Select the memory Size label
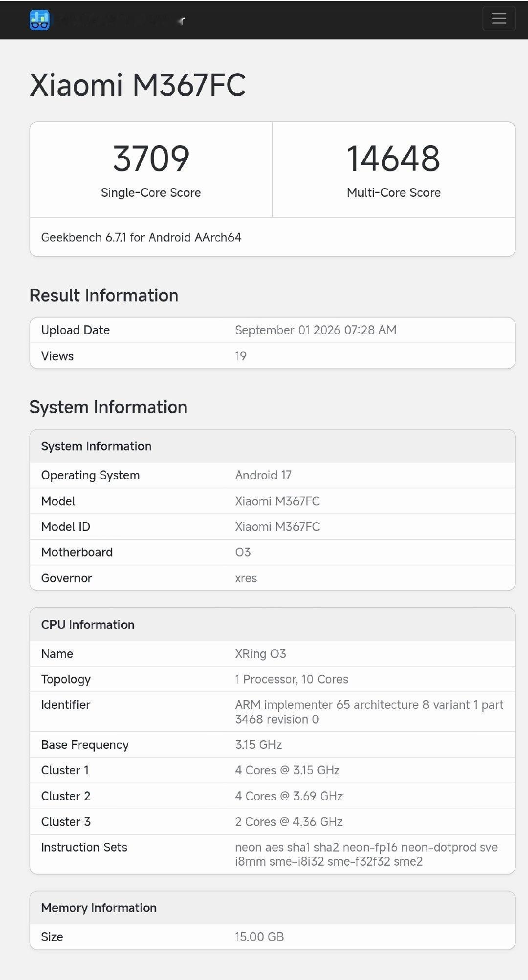Viewport: 528px width, 980px height. 52,937
